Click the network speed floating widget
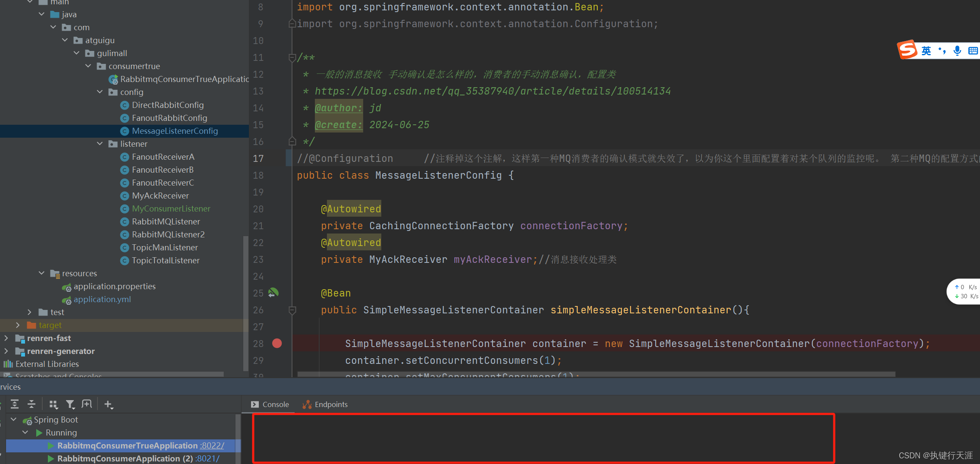Screen dimensions: 980x464 pos(964,291)
